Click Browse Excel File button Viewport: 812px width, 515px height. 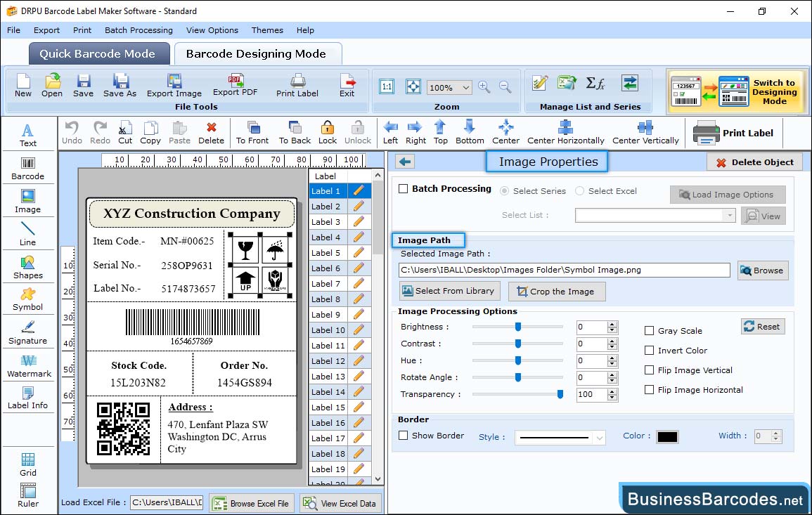point(252,503)
